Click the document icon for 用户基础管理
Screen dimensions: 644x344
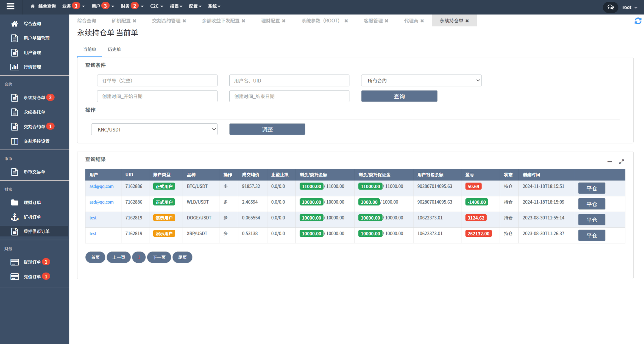(x=15, y=38)
